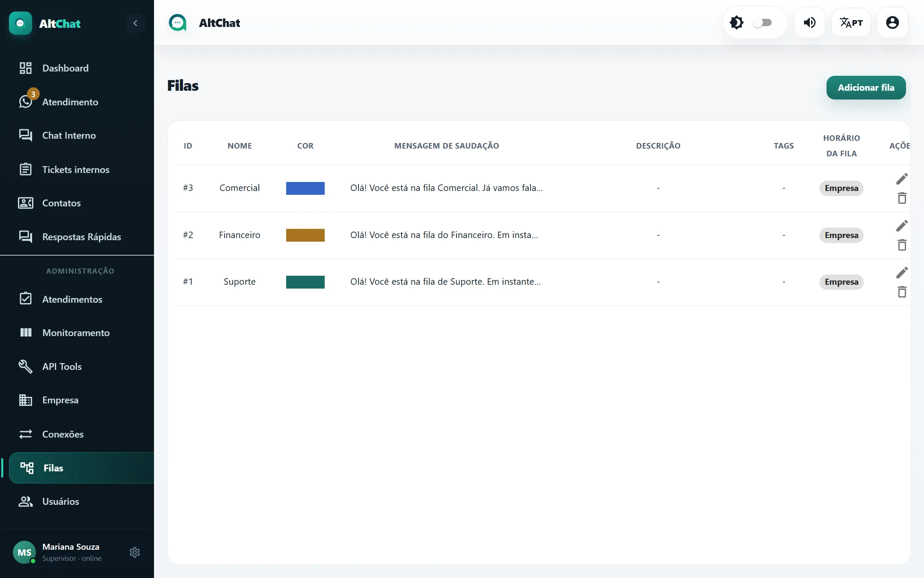Screen dimensions: 924x578
Task: Click the green Suporte color swatch
Action: click(x=305, y=282)
